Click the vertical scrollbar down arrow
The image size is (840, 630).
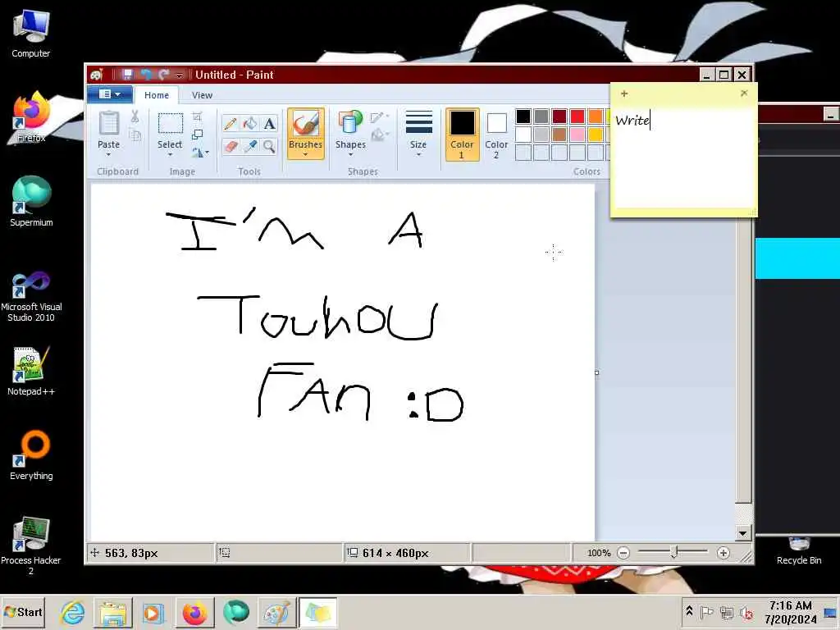point(743,533)
